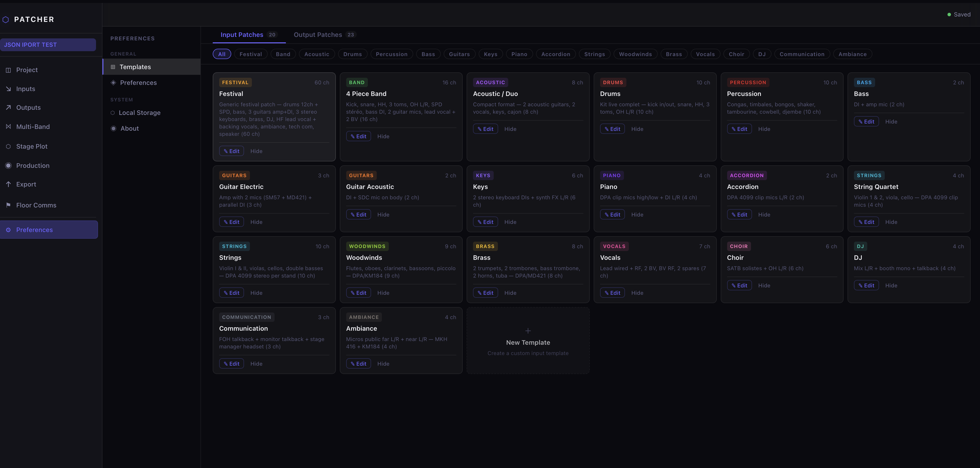Click the Floor Comms flag icon
The width and height of the screenshot is (980, 468).
click(x=8, y=205)
